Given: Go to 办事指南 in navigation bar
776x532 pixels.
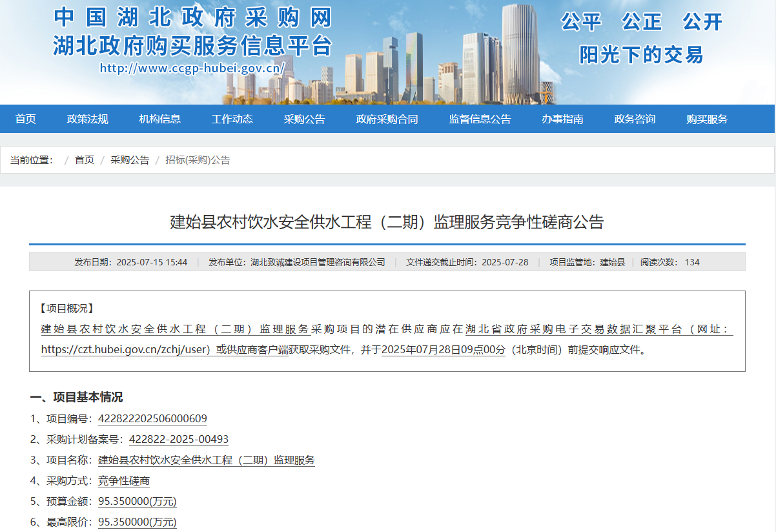Looking at the screenshot, I should [x=563, y=119].
